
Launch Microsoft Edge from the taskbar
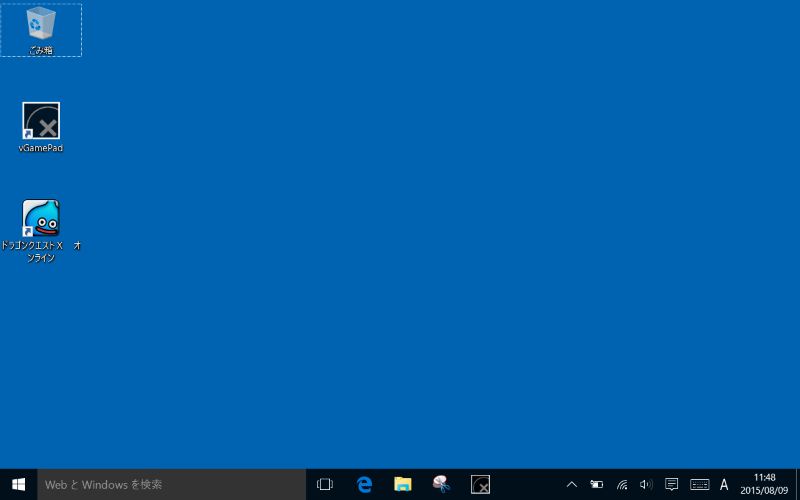[x=364, y=484]
